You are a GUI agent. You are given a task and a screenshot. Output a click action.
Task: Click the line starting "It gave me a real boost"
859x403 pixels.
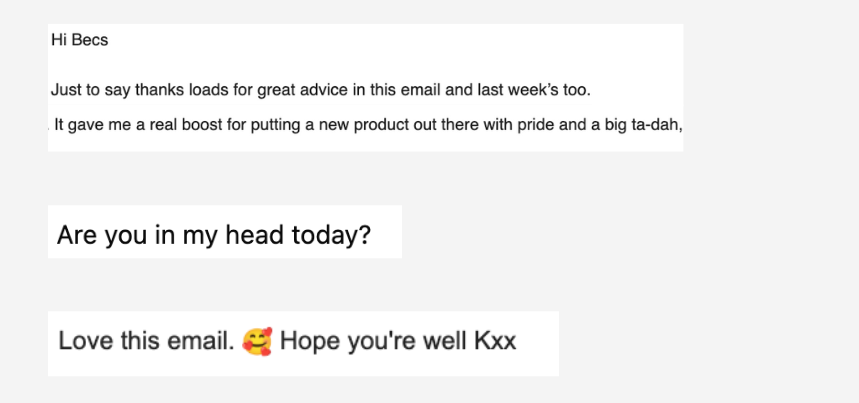point(367,125)
